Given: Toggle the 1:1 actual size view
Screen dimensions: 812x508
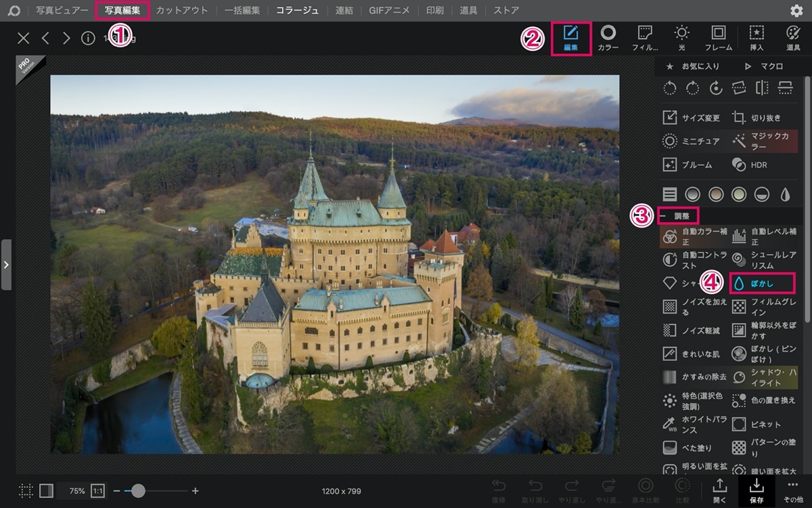Looking at the screenshot, I should click(x=98, y=490).
